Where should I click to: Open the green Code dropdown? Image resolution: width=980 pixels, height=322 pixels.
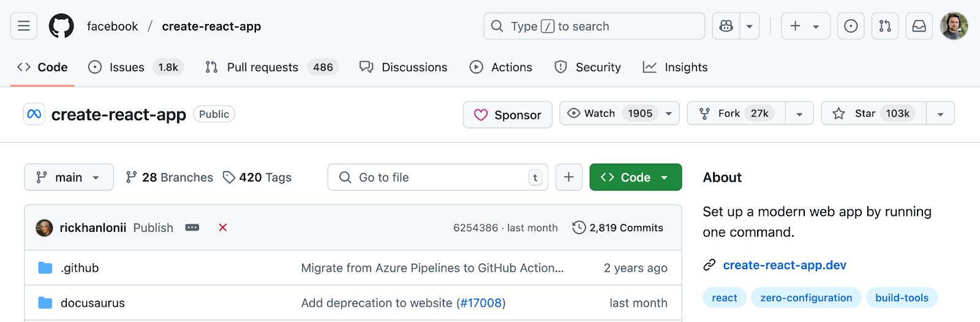[636, 177]
